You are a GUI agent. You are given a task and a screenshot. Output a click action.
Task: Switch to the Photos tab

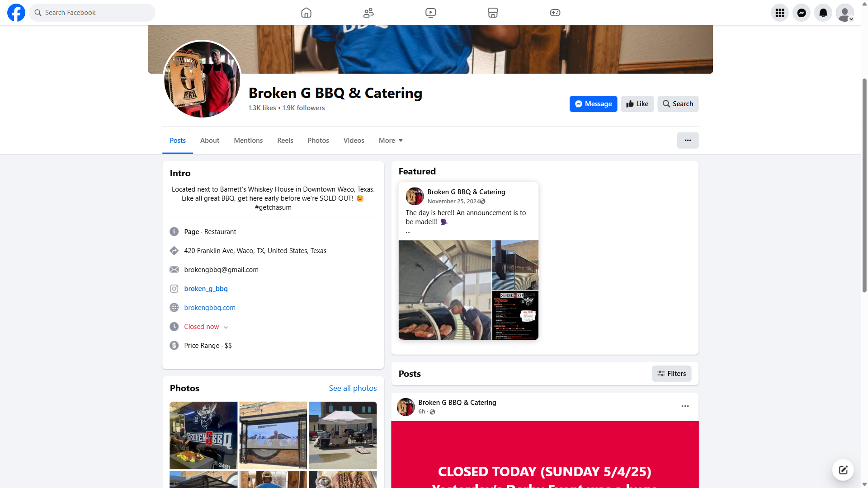pos(318,141)
